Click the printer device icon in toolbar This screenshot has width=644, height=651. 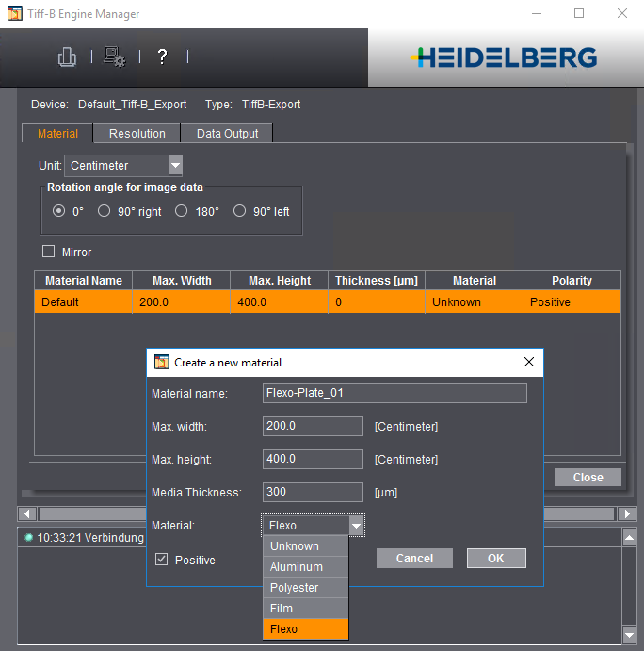67,57
